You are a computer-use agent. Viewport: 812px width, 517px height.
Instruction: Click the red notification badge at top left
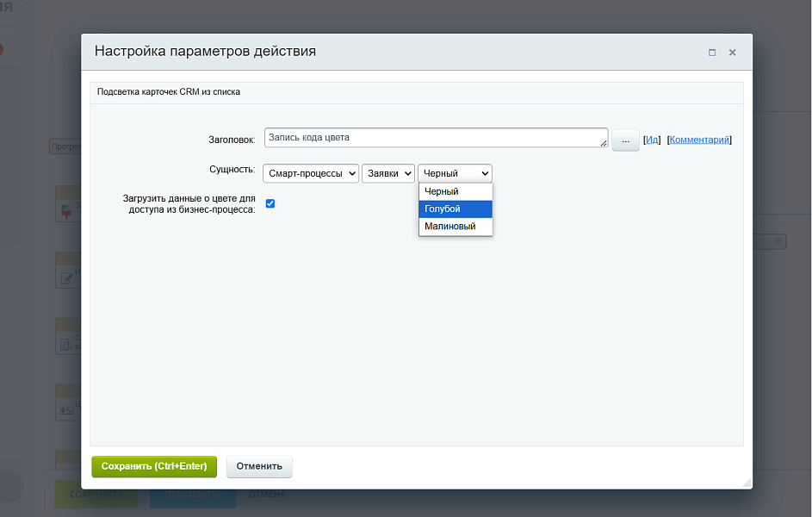coord(3,50)
